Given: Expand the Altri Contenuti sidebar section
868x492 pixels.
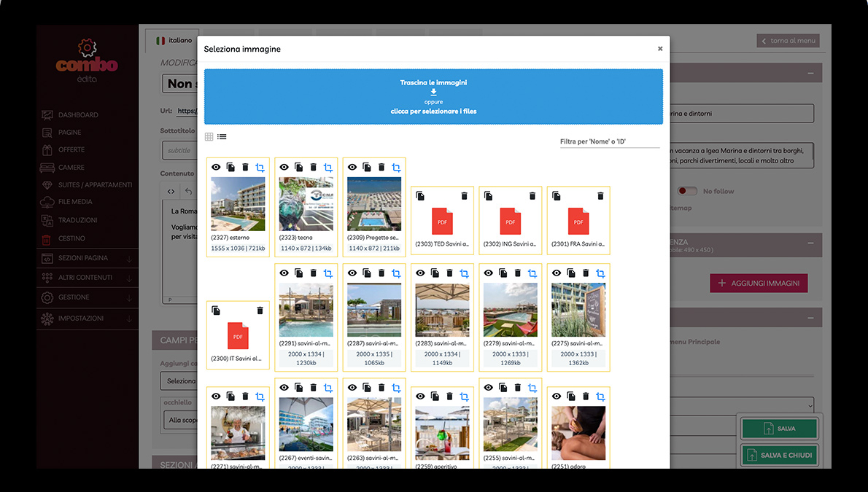Looking at the screenshot, I should (x=88, y=277).
